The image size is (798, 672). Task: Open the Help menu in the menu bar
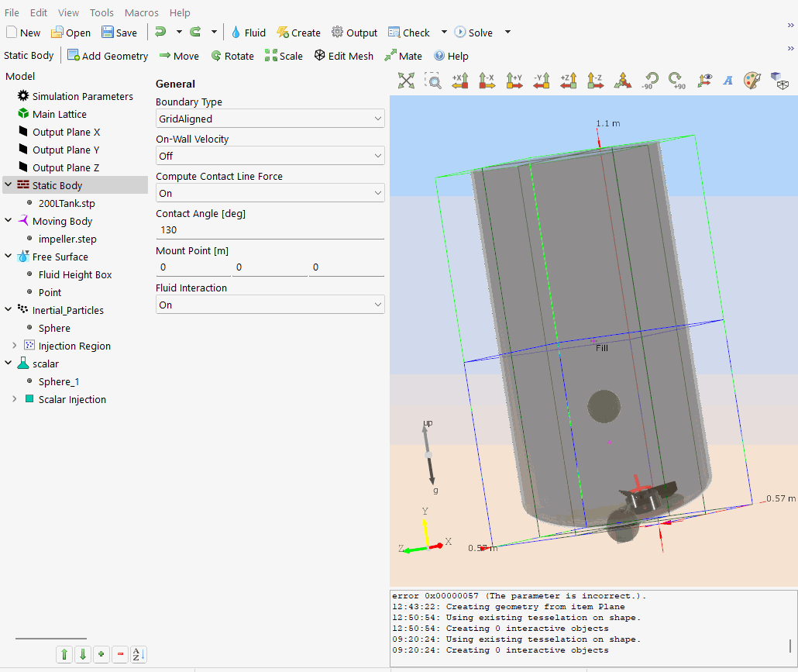[180, 12]
